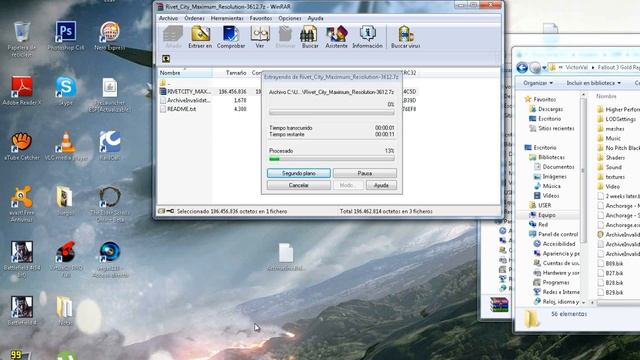Click the up-folder icon below the toolbar
The width and height of the screenshot is (640, 360).
tap(166, 59)
